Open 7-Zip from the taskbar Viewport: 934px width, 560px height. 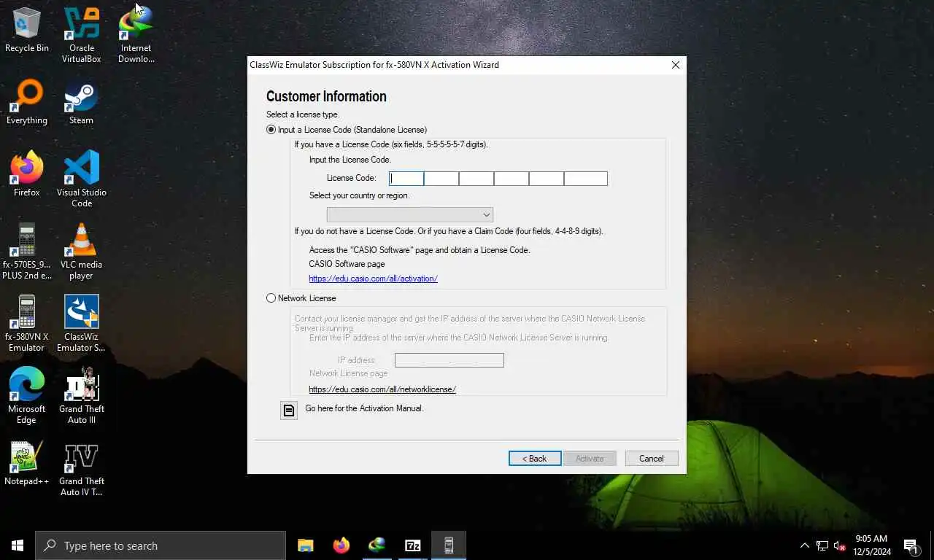click(x=412, y=545)
